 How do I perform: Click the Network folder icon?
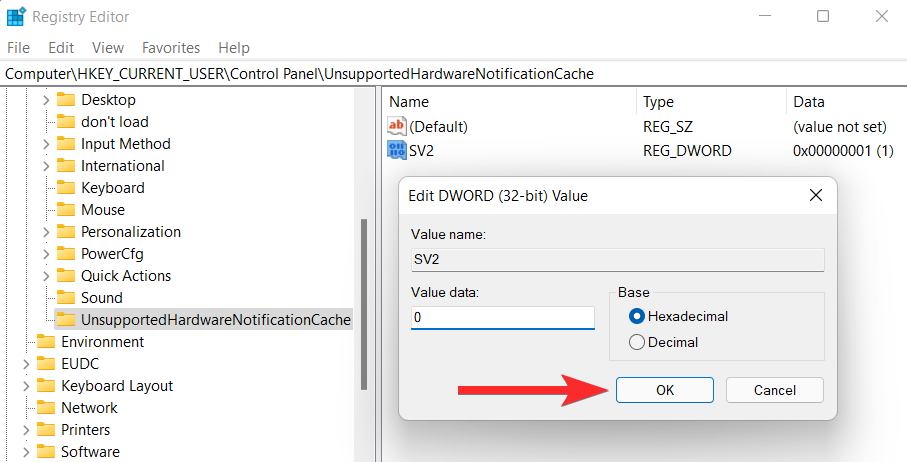(46, 408)
